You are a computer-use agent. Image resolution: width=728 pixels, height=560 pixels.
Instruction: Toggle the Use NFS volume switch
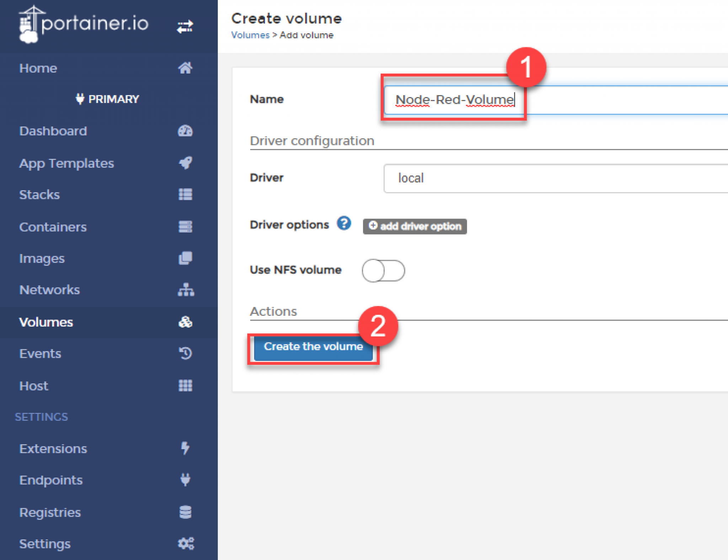point(383,270)
